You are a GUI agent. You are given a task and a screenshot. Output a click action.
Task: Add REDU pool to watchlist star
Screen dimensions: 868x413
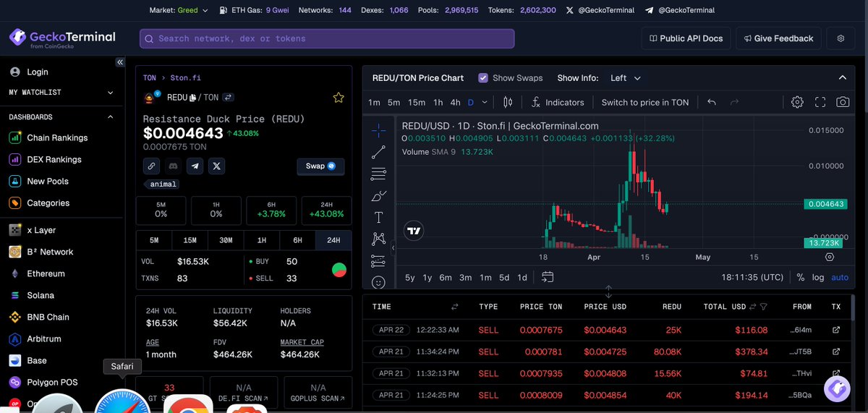pos(338,98)
